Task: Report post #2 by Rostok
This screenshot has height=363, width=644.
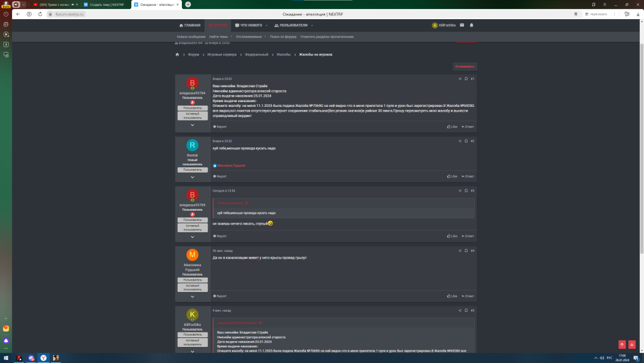Action: [221, 176]
